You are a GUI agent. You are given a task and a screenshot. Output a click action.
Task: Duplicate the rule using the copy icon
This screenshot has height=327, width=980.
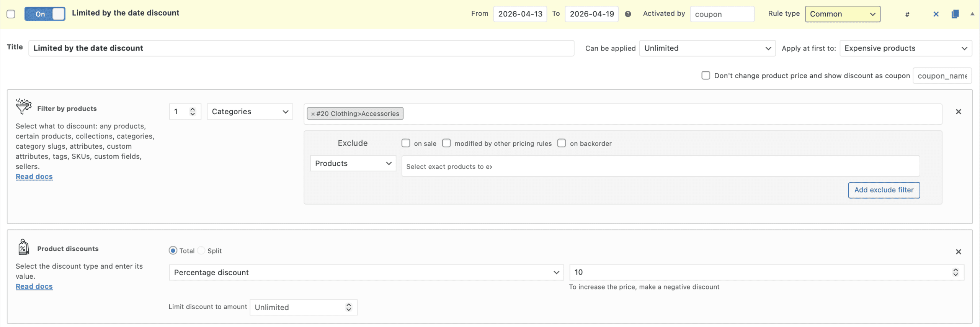click(955, 14)
